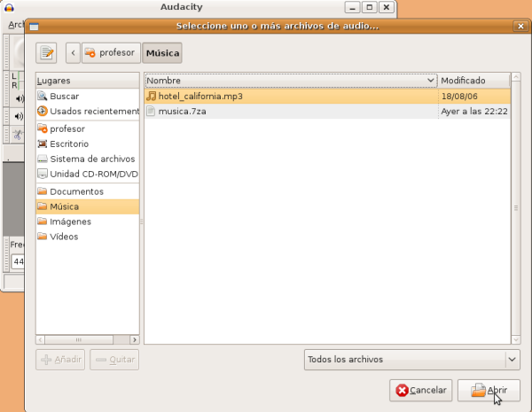Sort files by Modificado column header
This screenshot has height=412, width=532.
(x=474, y=80)
